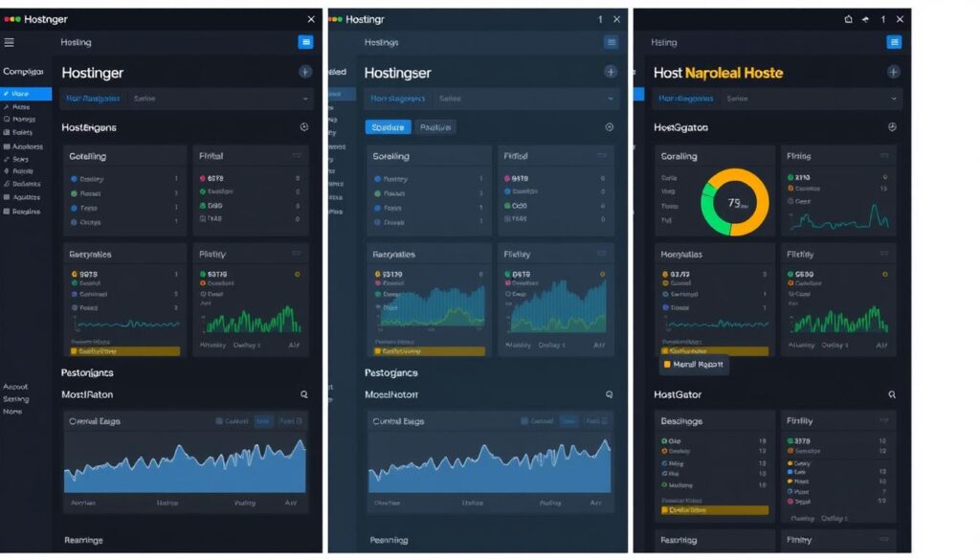Screen dimensions: 980x560
Task: Click round plus icon beside Hostinger heading
Action: click(305, 72)
